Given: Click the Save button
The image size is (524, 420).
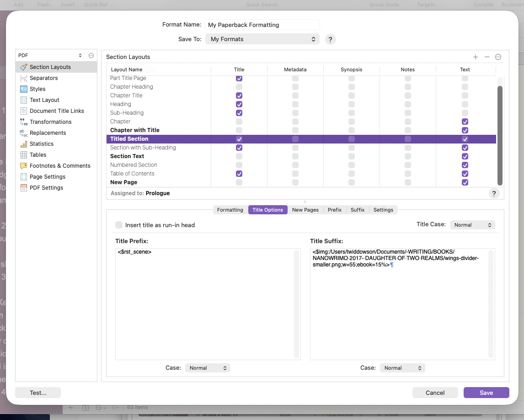Looking at the screenshot, I should point(486,393).
